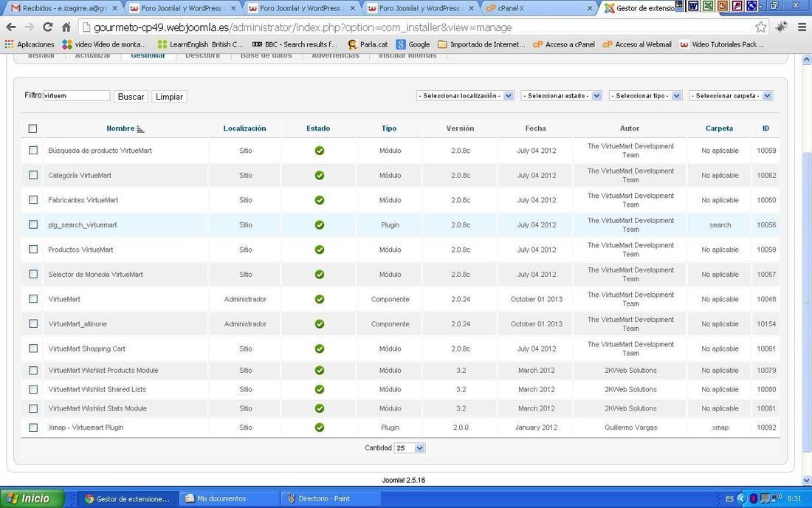Go to the browser home page

66,27
